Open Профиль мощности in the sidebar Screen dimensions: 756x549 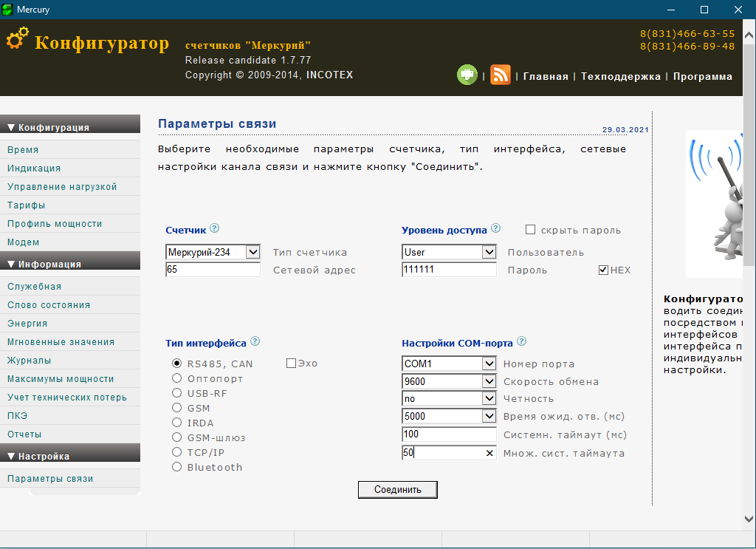point(70,223)
